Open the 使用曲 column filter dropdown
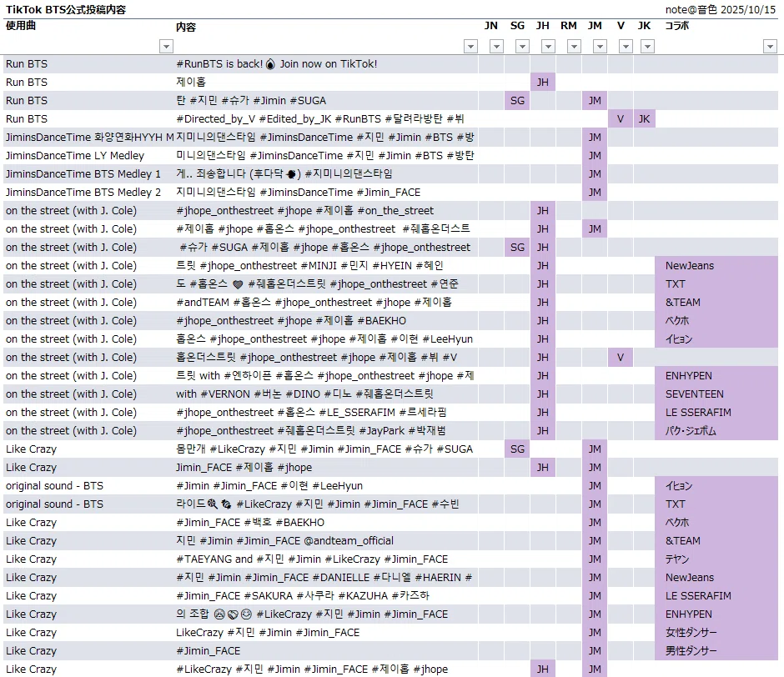Viewport: 784px width, 677px height. coord(166,47)
